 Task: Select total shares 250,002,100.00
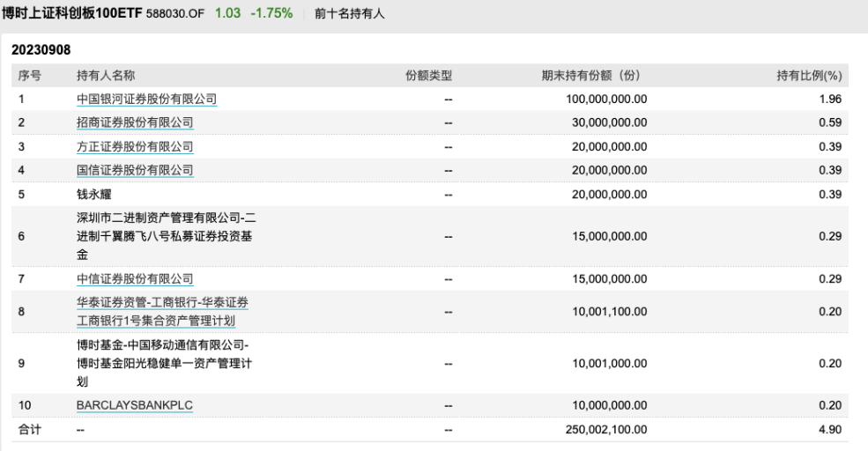click(x=606, y=429)
